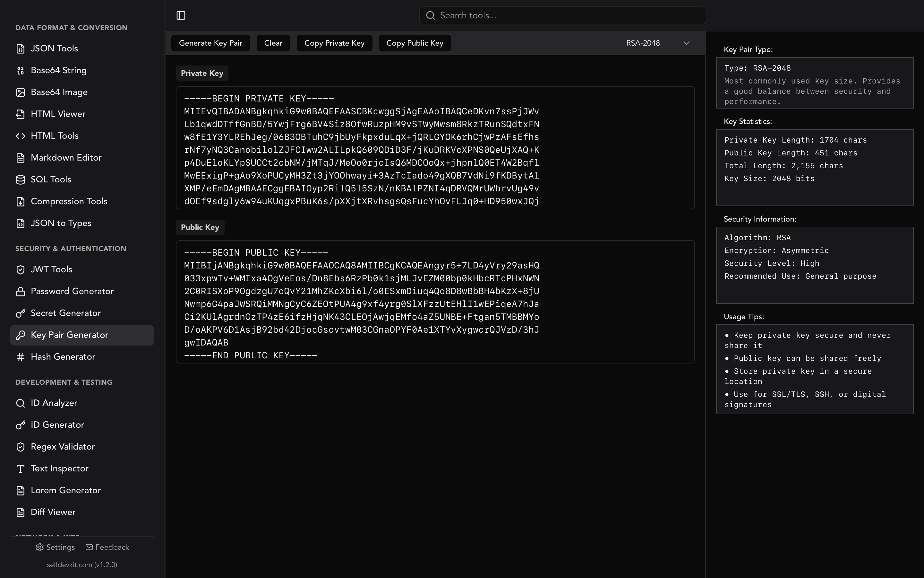Screen dimensions: 924x578
Task: Click 'Recommended Use: General purpose' text
Action: [800, 276]
